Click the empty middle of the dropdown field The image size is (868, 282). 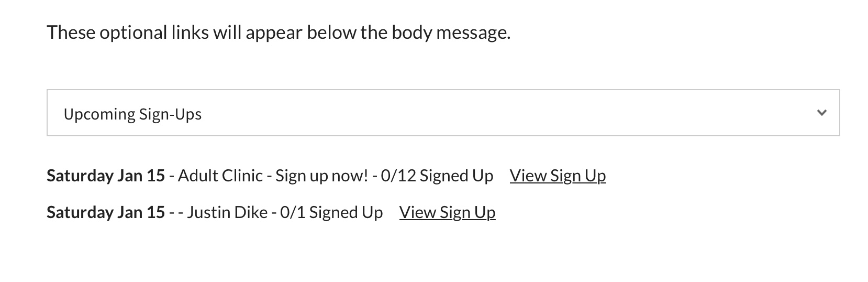471,113
